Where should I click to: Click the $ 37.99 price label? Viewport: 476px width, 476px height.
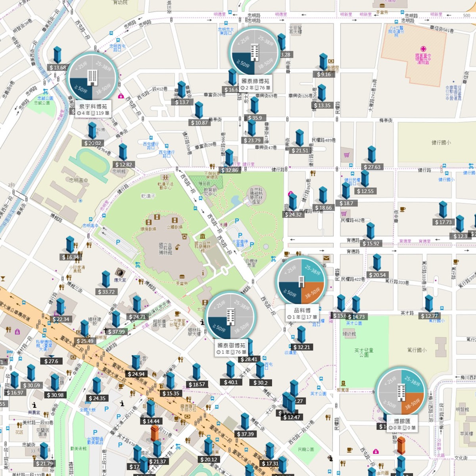(x=116, y=332)
